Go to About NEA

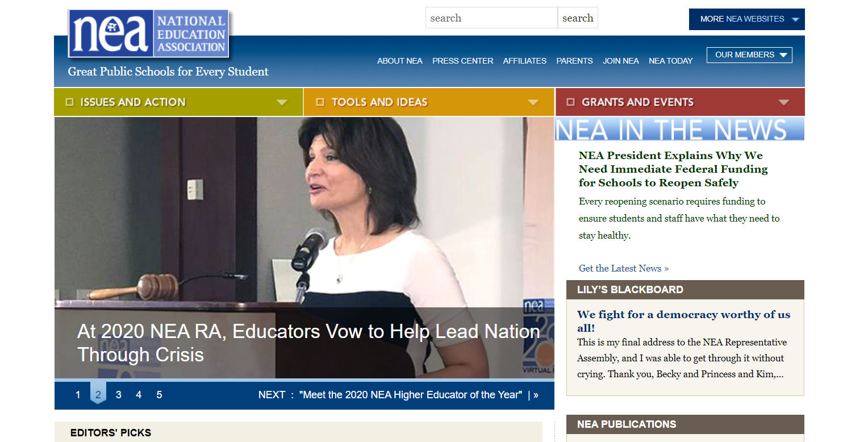coord(400,61)
